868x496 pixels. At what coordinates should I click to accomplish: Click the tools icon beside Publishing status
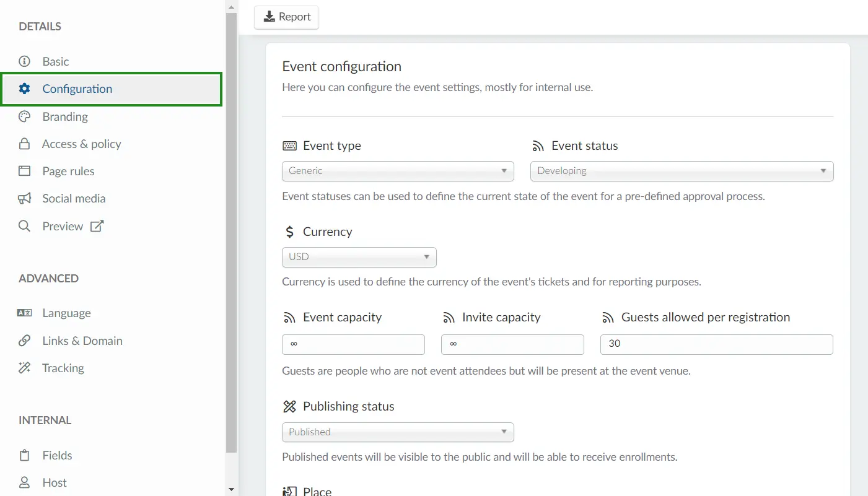(x=289, y=406)
